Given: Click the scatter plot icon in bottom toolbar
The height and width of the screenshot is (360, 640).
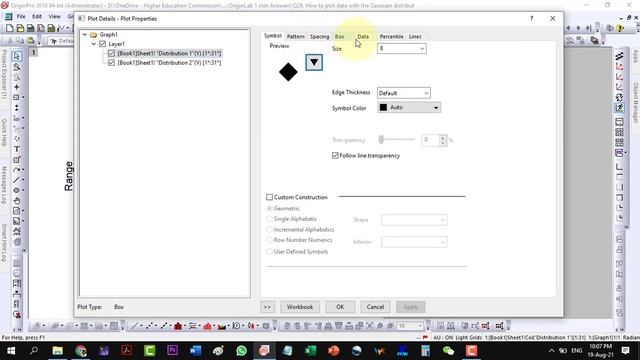Looking at the screenshot, I should tap(149, 326).
